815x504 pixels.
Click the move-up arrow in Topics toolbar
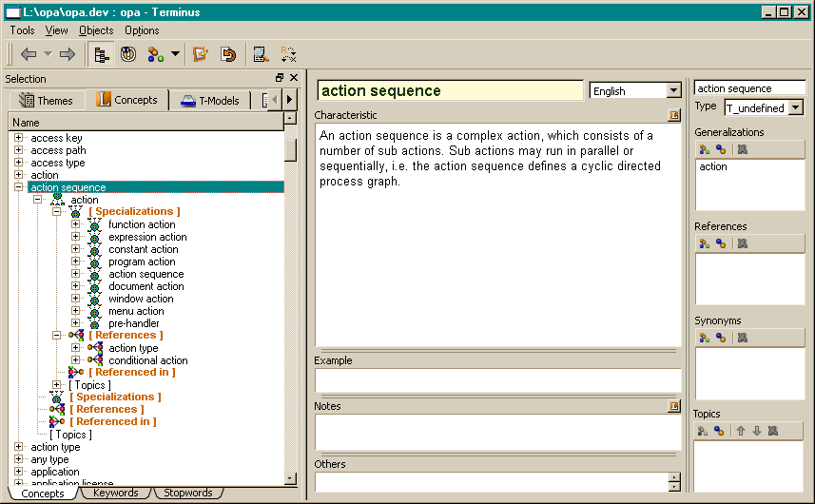[741, 431]
